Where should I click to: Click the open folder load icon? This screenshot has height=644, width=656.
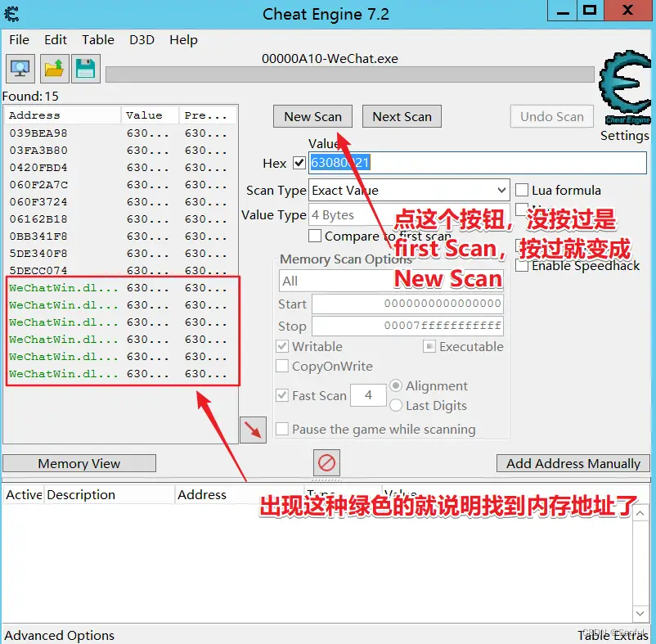coord(53,69)
